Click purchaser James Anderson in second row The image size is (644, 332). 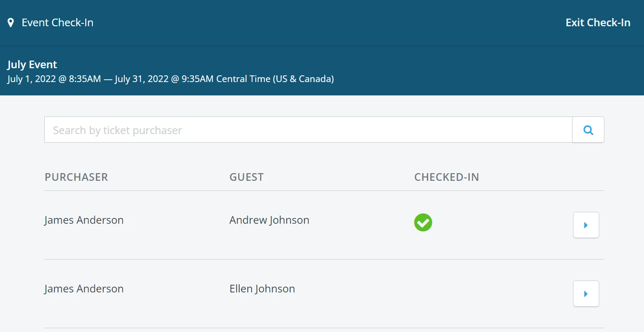click(84, 288)
